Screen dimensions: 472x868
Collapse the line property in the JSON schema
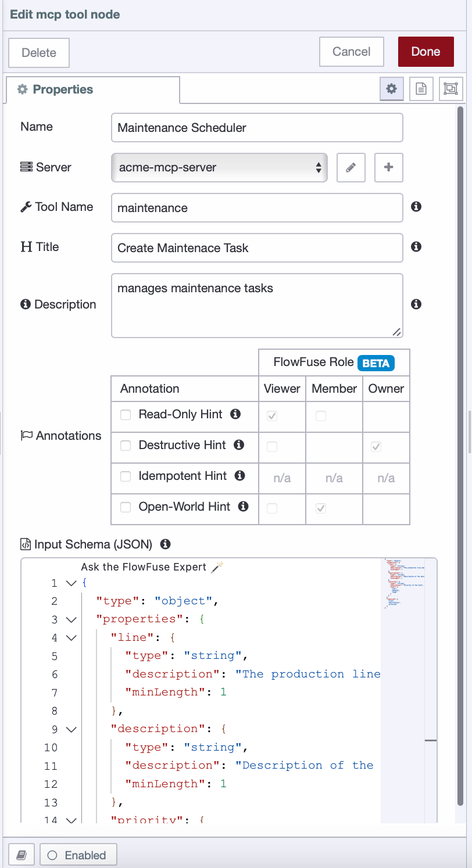pos(71,637)
